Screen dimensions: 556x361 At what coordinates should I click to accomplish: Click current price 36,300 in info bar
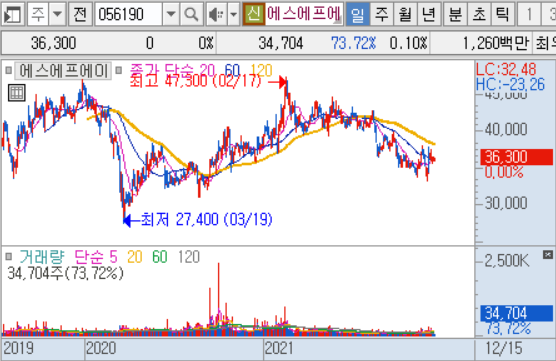coord(54,43)
